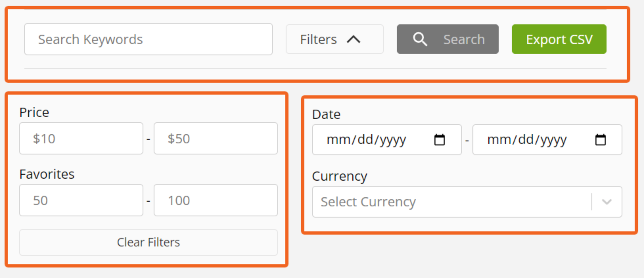Click the magnifying glass search icon

point(420,39)
